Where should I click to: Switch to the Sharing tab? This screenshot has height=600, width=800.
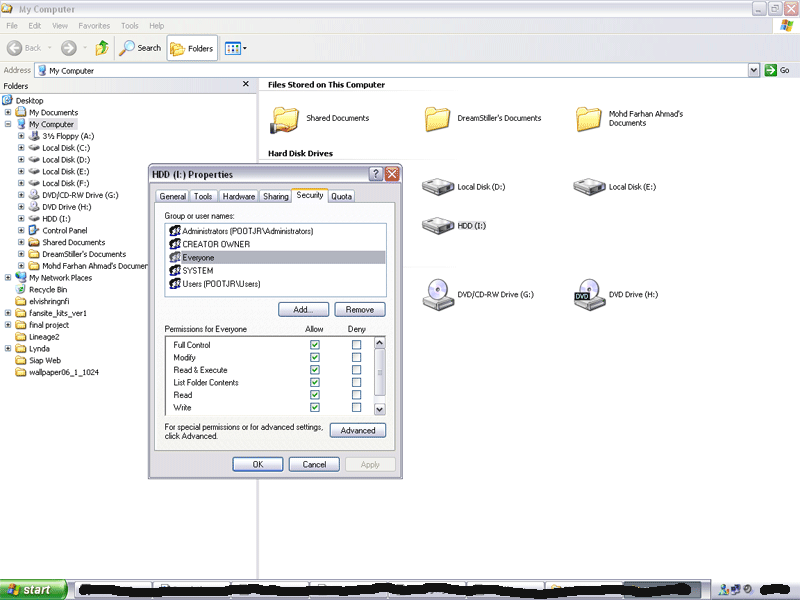(276, 196)
